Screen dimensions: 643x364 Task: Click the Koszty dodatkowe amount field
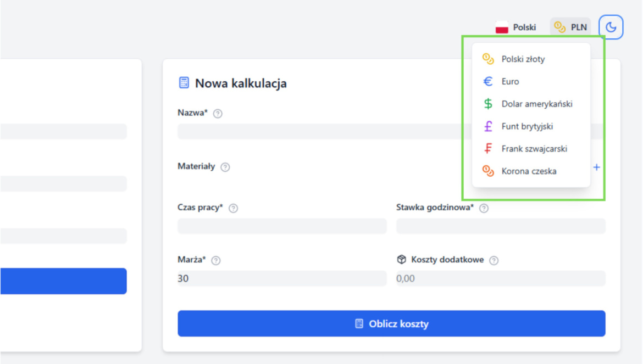pyautogui.click(x=501, y=278)
